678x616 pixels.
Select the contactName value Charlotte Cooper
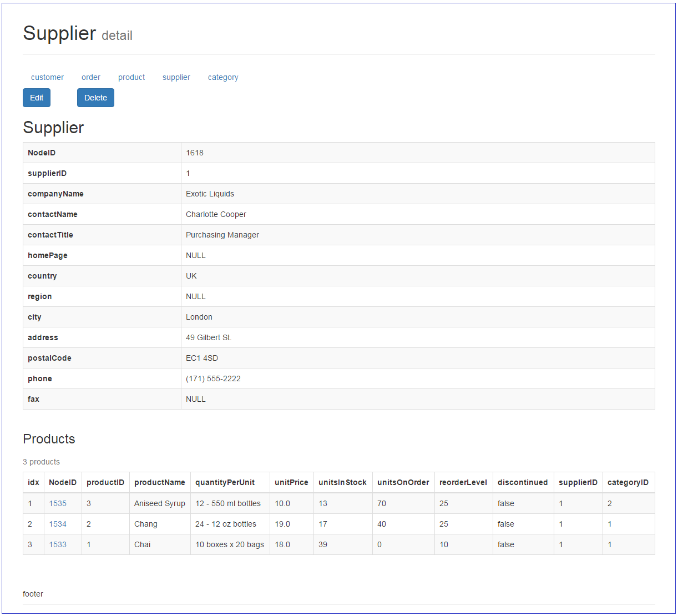(x=216, y=214)
